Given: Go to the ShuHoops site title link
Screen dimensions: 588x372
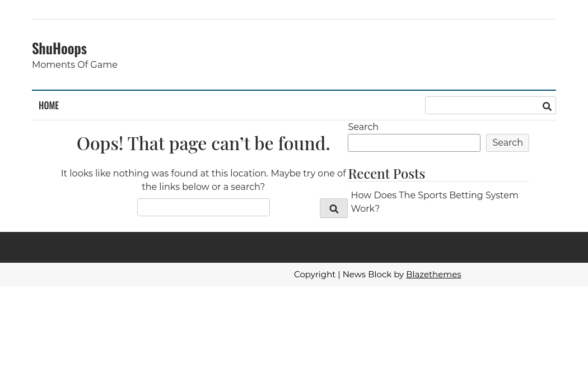Looking at the screenshot, I should tap(59, 48).
